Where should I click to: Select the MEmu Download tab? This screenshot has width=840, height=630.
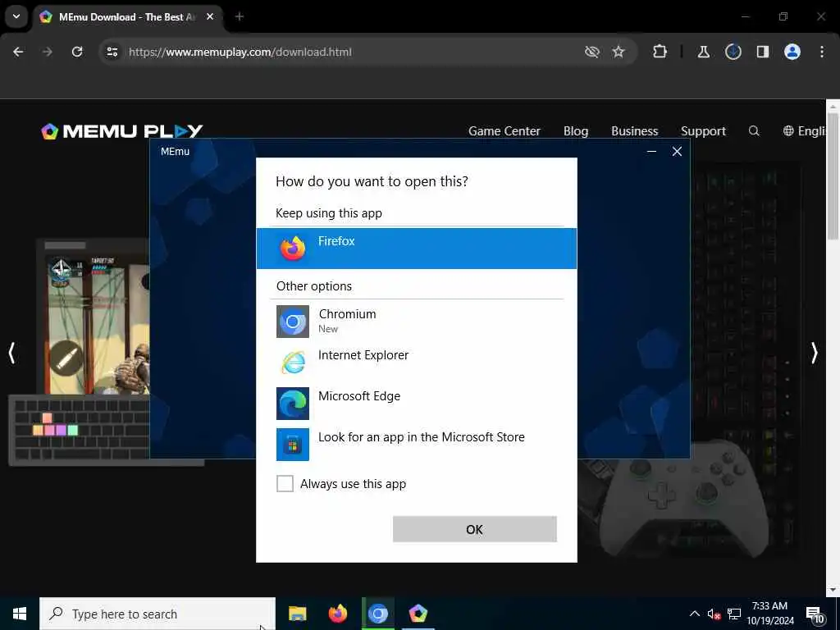click(127, 16)
